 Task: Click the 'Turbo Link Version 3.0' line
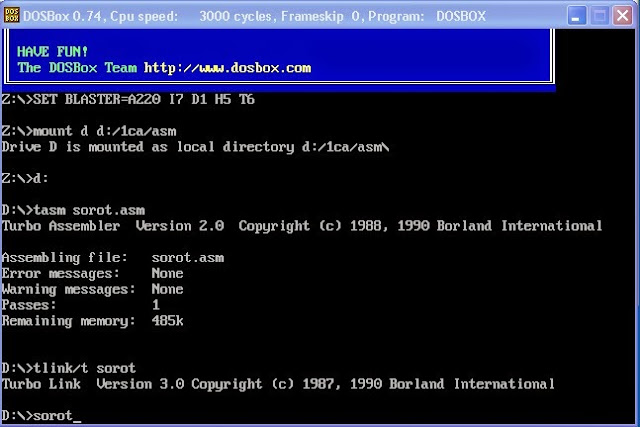click(278, 384)
